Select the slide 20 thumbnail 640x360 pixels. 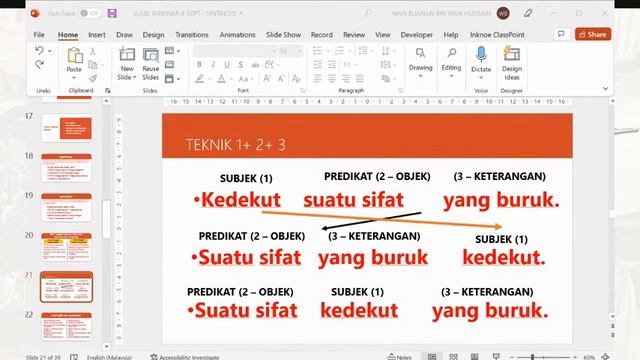point(66,247)
